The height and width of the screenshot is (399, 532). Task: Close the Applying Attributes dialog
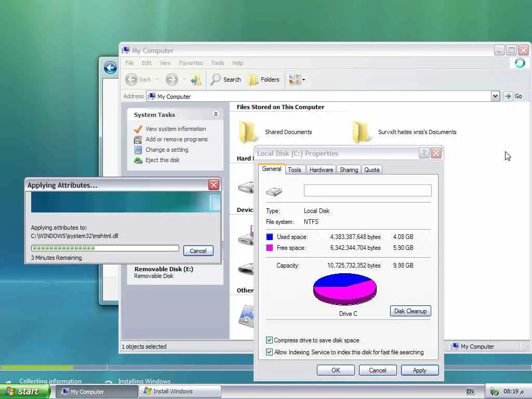(214, 184)
